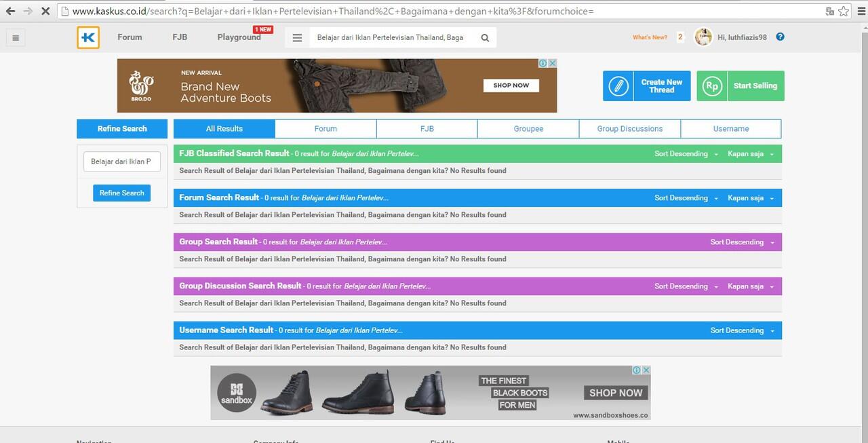Expand Sort Descending in Group Discussion Search Result

[686, 286]
